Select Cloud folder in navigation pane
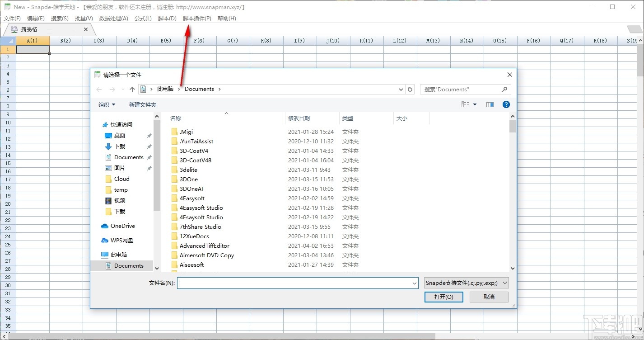The width and height of the screenshot is (644, 340). pyautogui.click(x=117, y=179)
